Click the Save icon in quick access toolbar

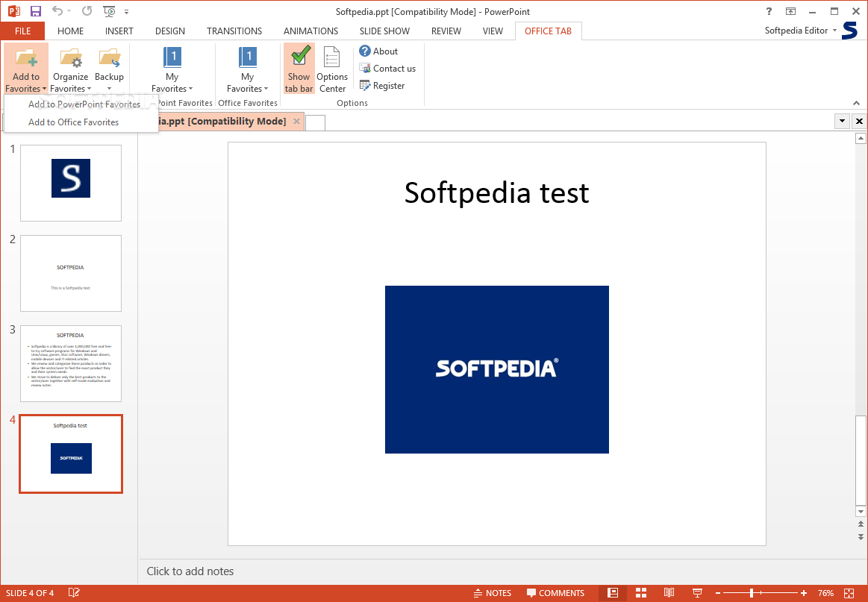tap(35, 11)
